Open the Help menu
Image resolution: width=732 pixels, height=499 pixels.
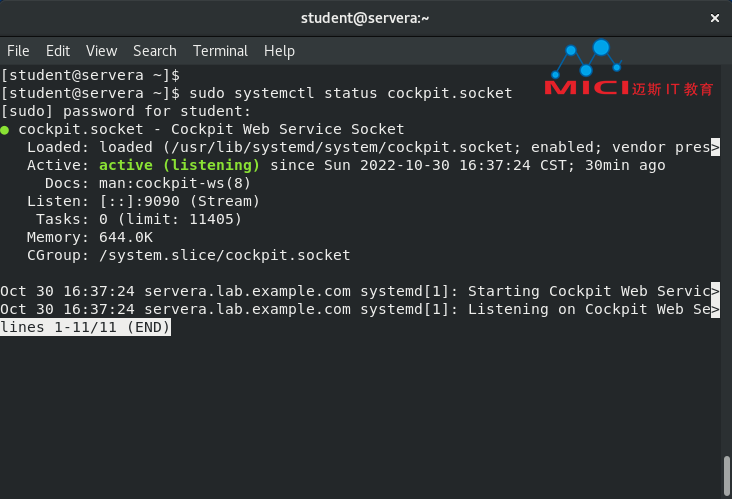click(x=279, y=51)
